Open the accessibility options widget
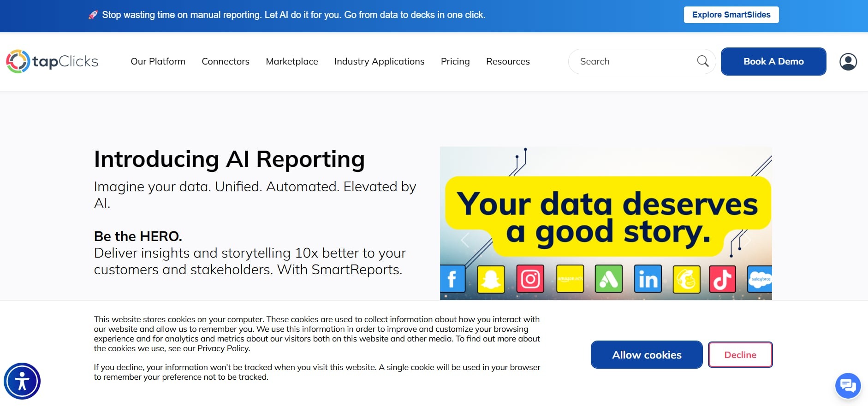868x406 pixels. (22, 381)
